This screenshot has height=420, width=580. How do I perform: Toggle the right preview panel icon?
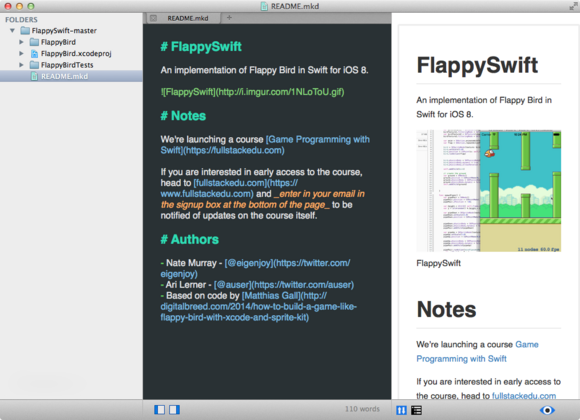click(x=174, y=410)
